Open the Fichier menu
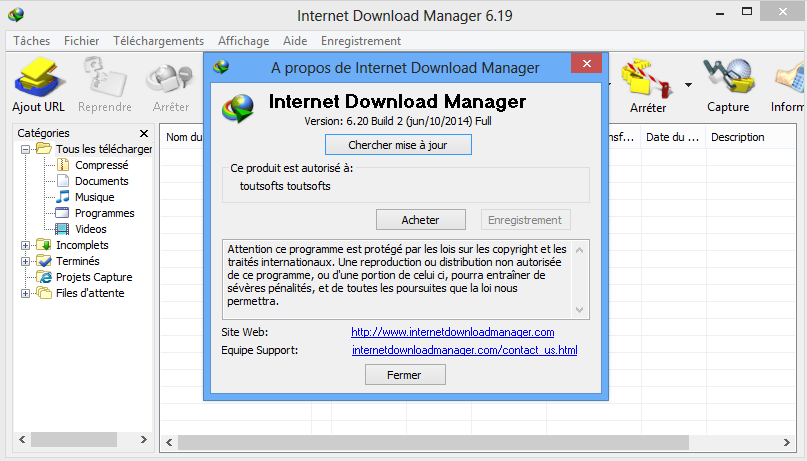The height and width of the screenshot is (461, 807). point(81,41)
